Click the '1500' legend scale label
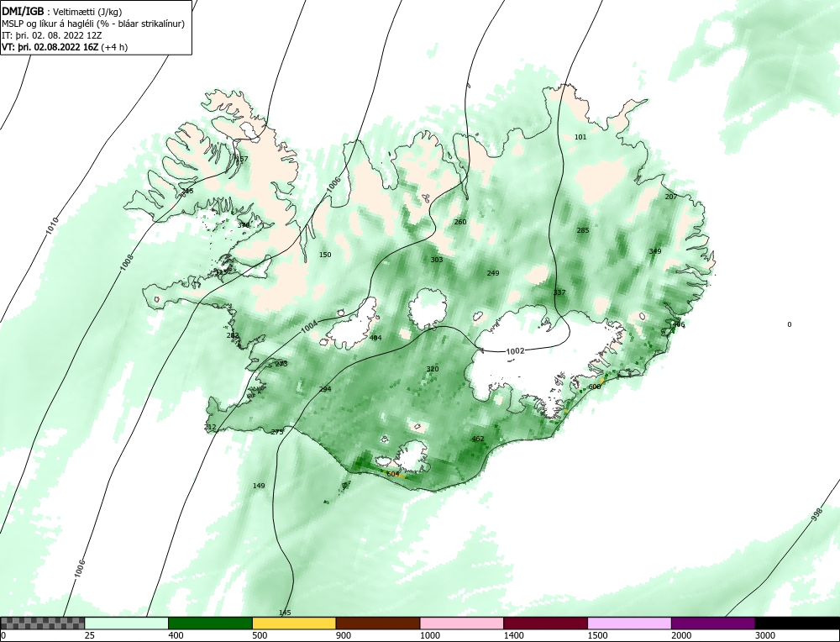Screen dimensions: 840x642 point(597,635)
